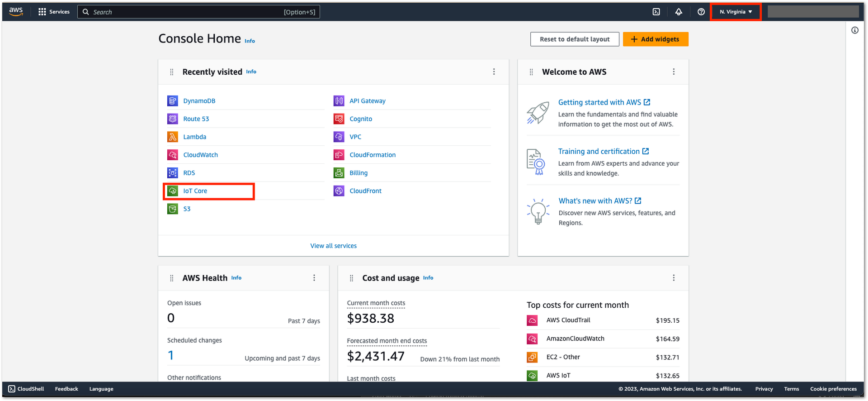The image size is (868, 401).
Task: Click the $938.38 current month cost
Action: [370, 319]
